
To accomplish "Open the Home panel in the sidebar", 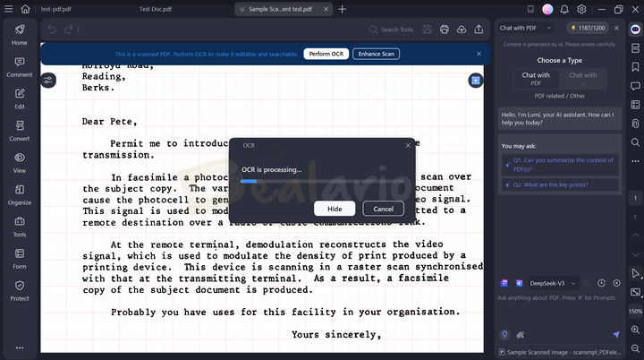I will click(20, 35).
